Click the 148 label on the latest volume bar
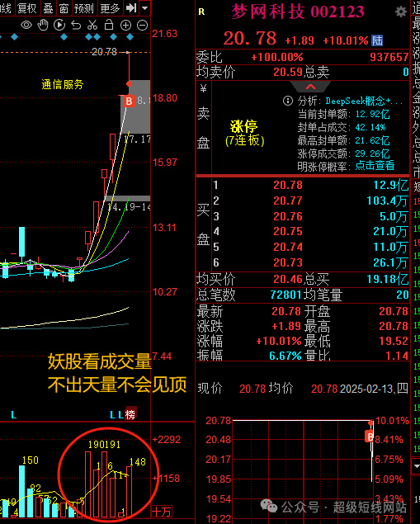Screen dimensions: 420x524 click(137, 462)
